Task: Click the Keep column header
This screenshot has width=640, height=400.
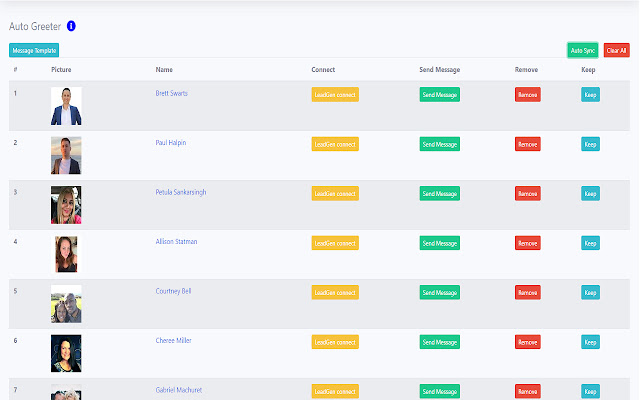Action: [x=588, y=69]
